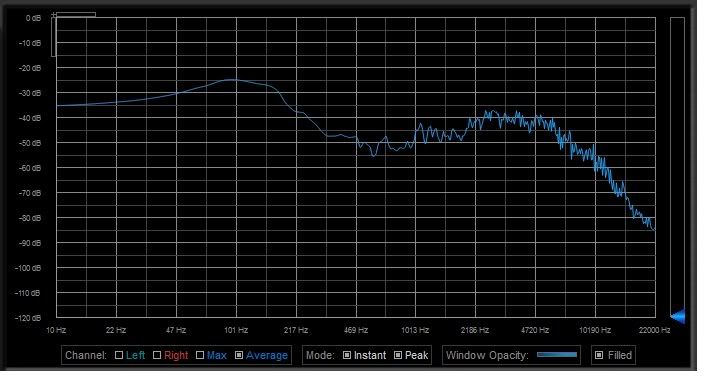
Task: Uncheck the Average channel checkbox
Action: click(239, 355)
